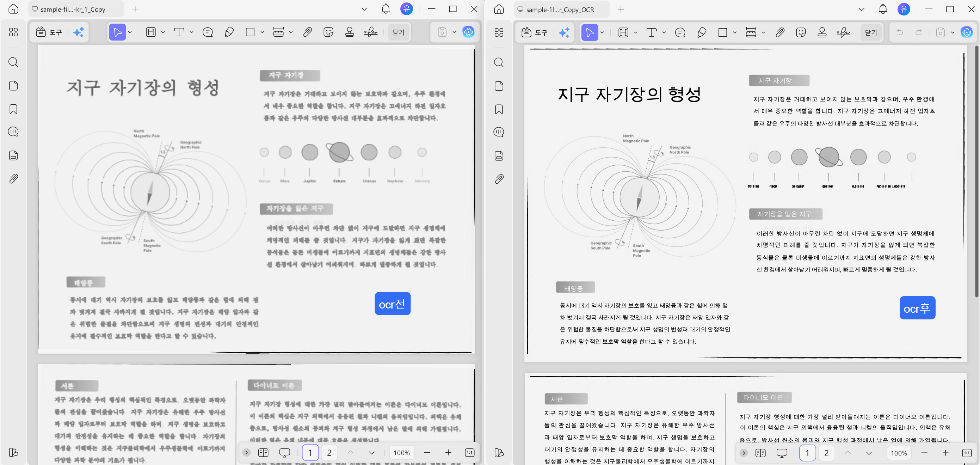Open Home in the right OCR window
The height and width of the screenshot is (465, 980).
tap(499, 9)
